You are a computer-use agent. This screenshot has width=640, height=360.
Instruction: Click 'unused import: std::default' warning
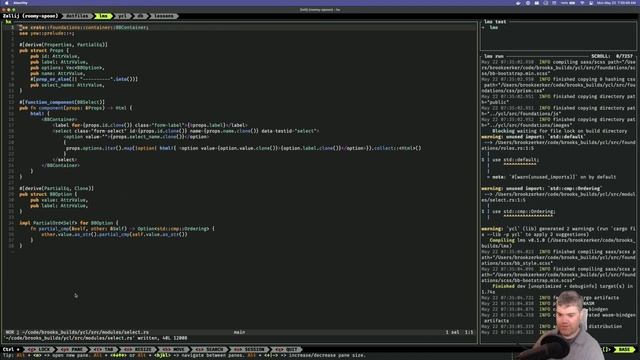(x=533, y=137)
